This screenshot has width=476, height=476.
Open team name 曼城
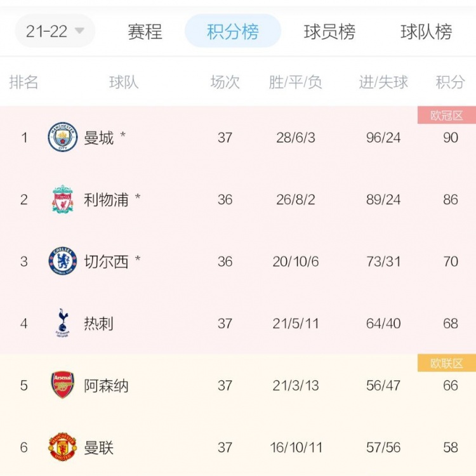pyautogui.click(x=98, y=138)
